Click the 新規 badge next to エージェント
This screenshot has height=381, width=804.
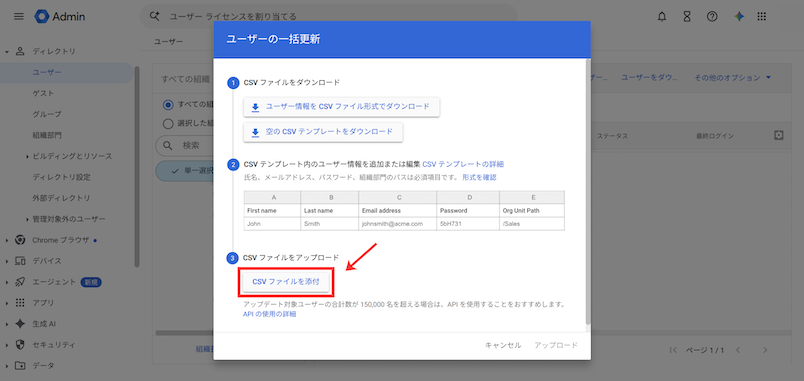(x=90, y=282)
